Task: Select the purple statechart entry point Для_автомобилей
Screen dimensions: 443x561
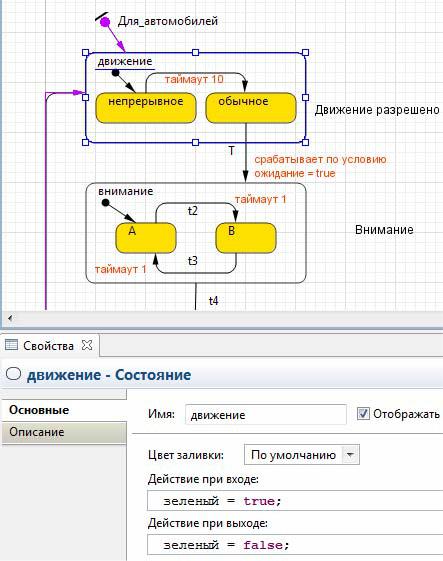Action: 105,22
